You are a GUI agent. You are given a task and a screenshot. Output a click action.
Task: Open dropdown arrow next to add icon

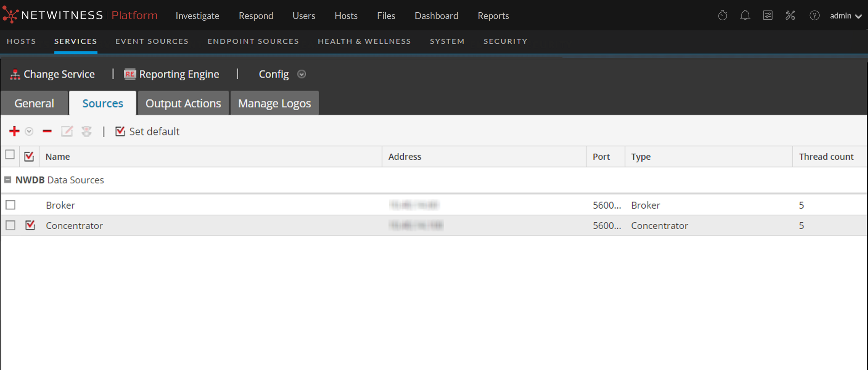coord(29,131)
